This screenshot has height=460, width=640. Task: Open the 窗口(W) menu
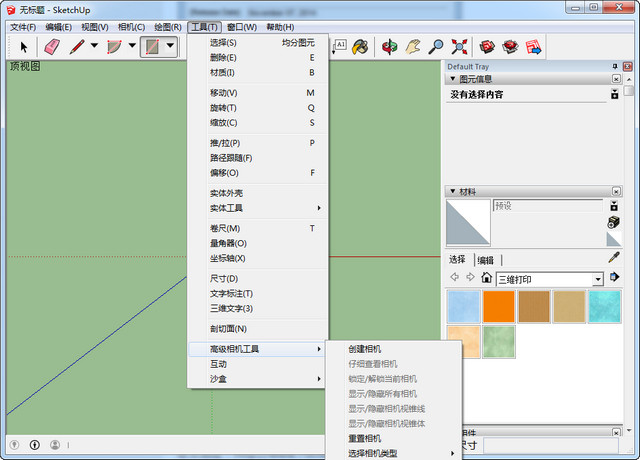[241, 26]
